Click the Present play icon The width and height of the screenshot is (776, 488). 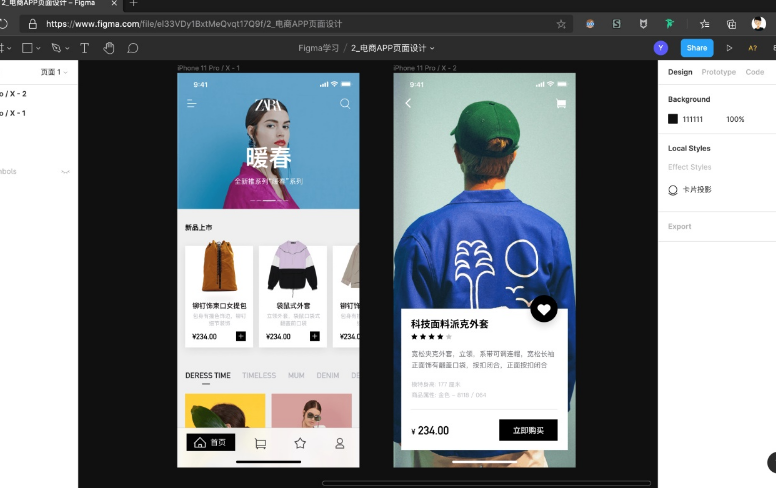coord(729,48)
